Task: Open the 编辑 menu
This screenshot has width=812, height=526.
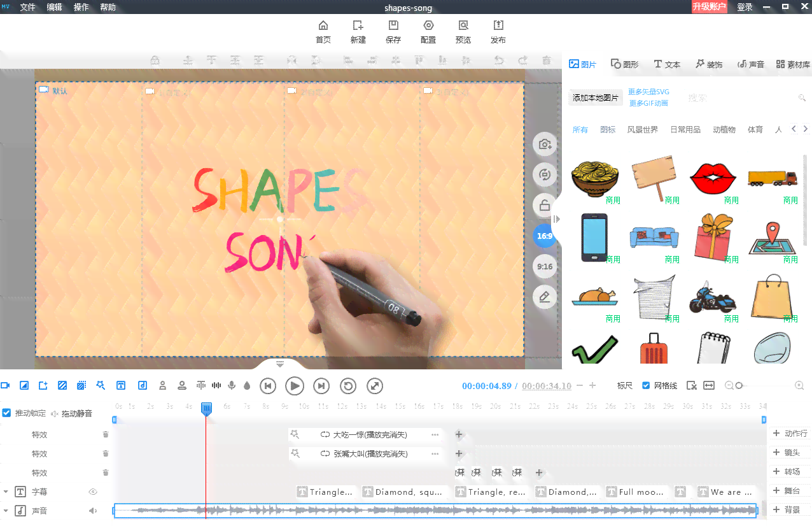Action: point(54,7)
